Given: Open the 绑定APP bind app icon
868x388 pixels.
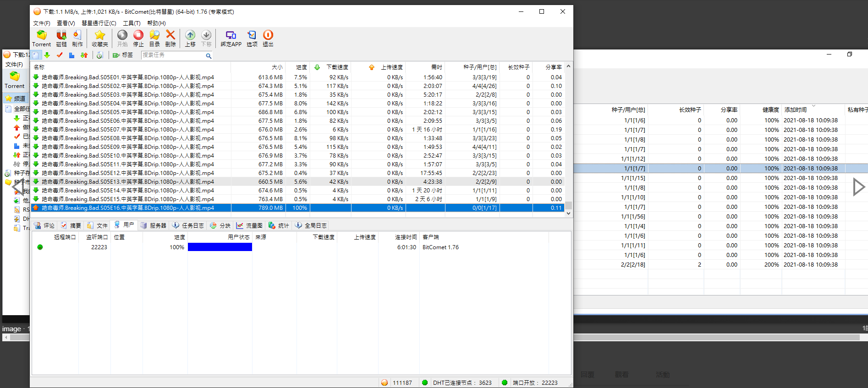Looking at the screenshot, I should click(231, 38).
